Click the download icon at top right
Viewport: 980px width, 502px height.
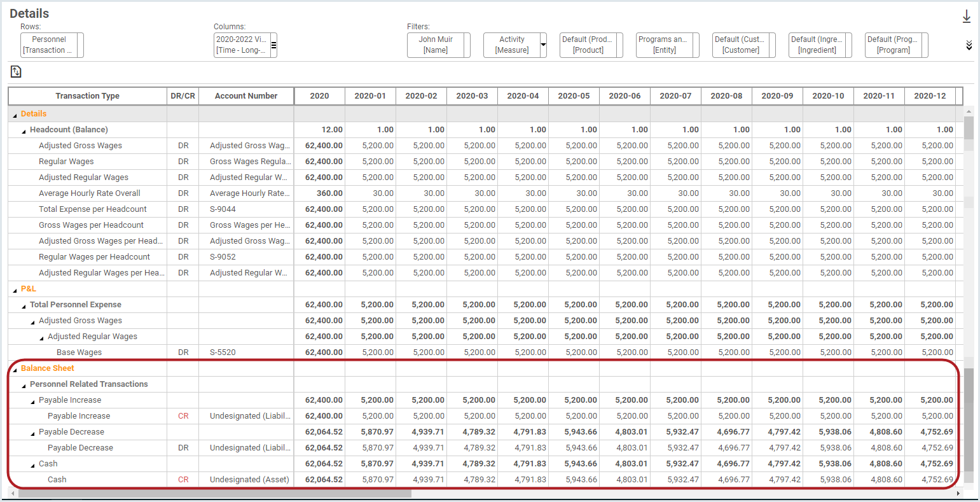click(967, 17)
